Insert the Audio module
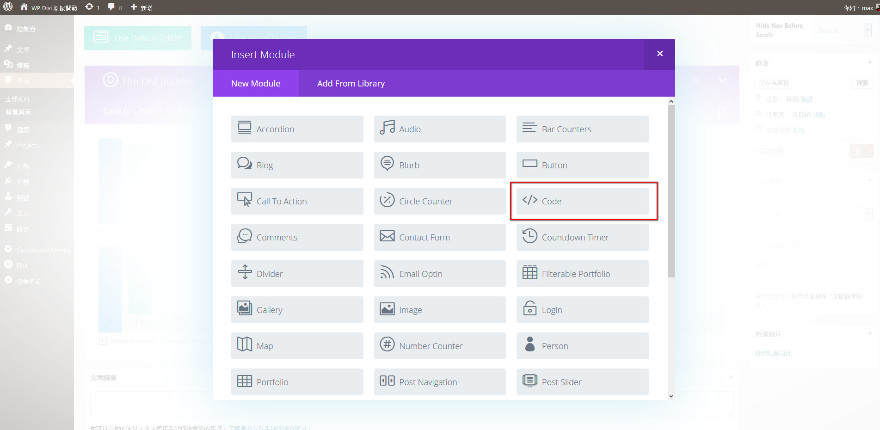This screenshot has height=430, width=880. [x=439, y=129]
